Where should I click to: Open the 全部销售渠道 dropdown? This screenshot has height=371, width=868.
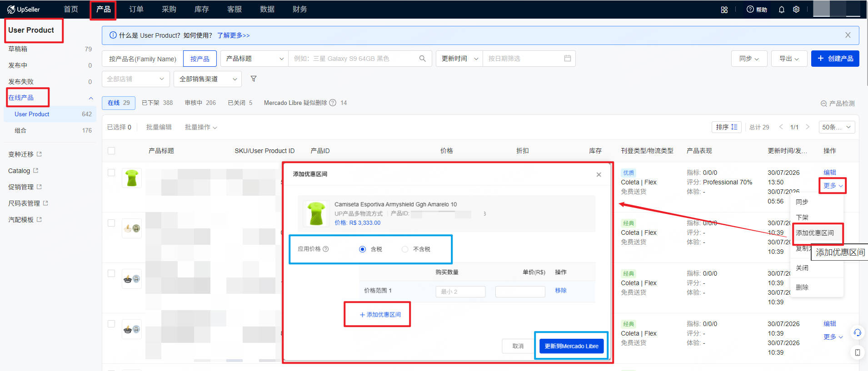pyautogui.click(x=209, y=79)
